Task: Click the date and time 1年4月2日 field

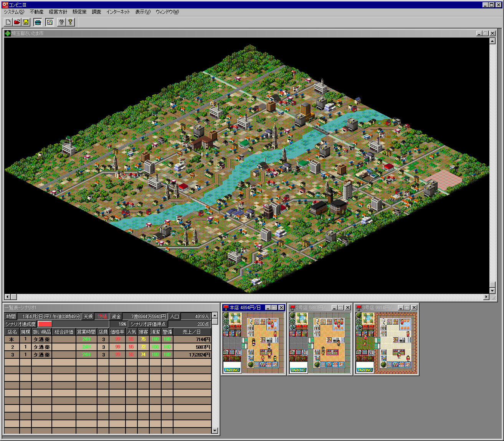Action: point(50,316)
